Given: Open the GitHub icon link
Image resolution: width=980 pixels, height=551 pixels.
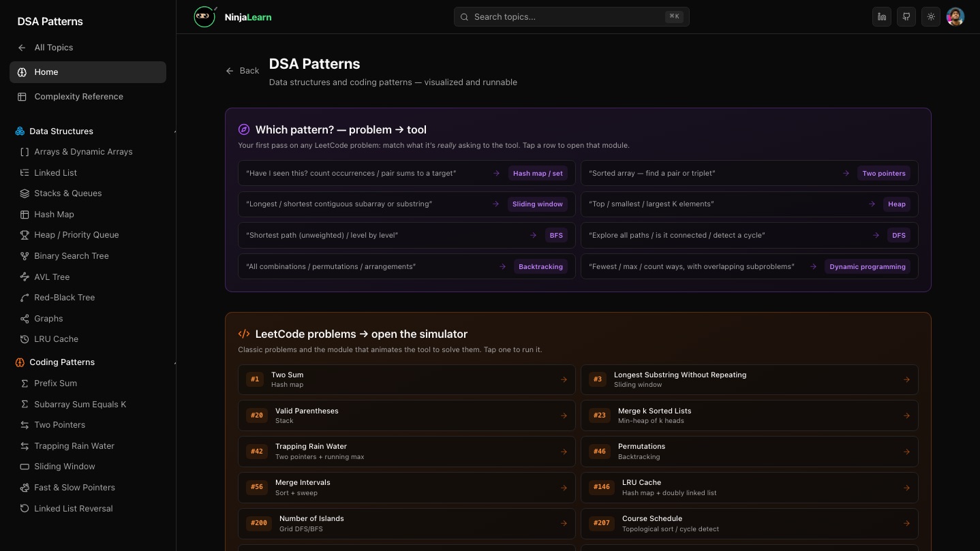Looking at the screenshot, I should [x=906, y=17].
